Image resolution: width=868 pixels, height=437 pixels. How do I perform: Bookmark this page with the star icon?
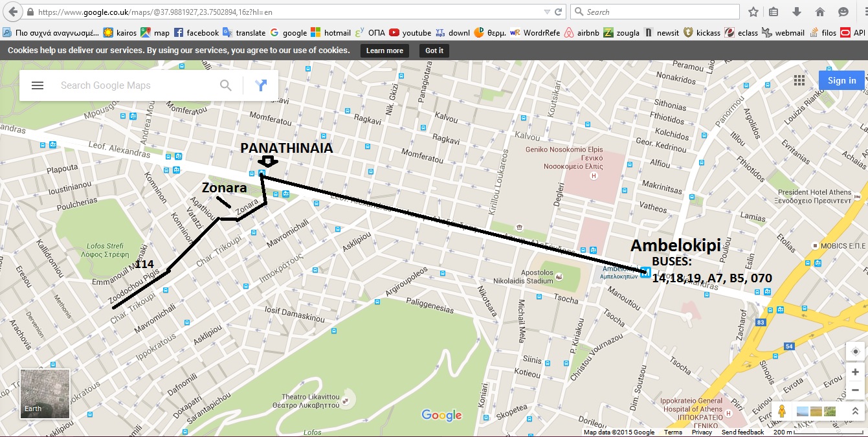(x=753, y=12)
